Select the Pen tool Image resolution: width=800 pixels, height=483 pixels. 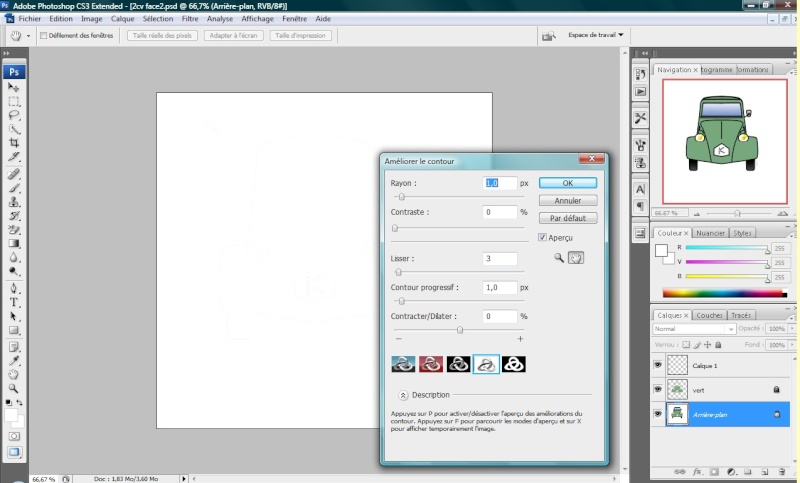(13, 288)
